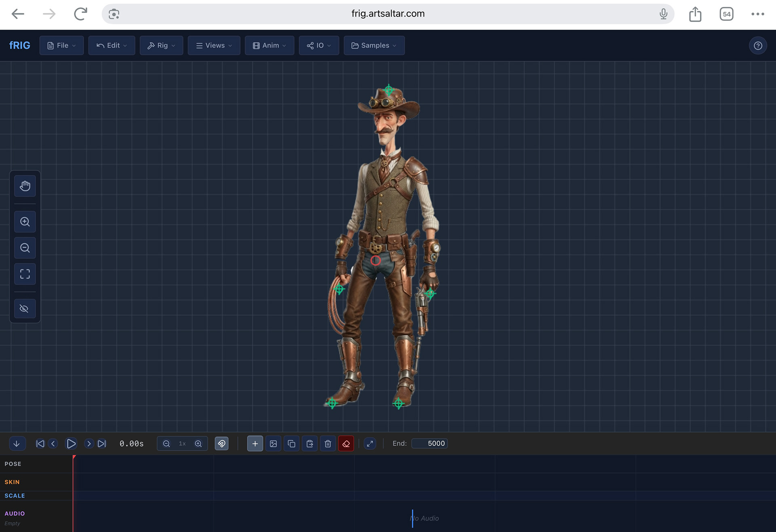Click the copy keyframe icon
This screenshot has width=776, height=532.
pyautogui.click(x=291, y=444)
